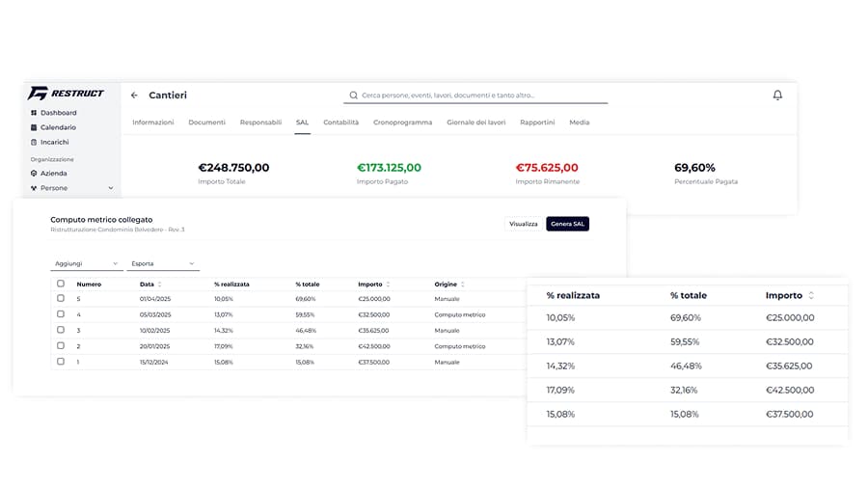Click % totale header in main table
This screenshot has width=868, height=488.
308,285
